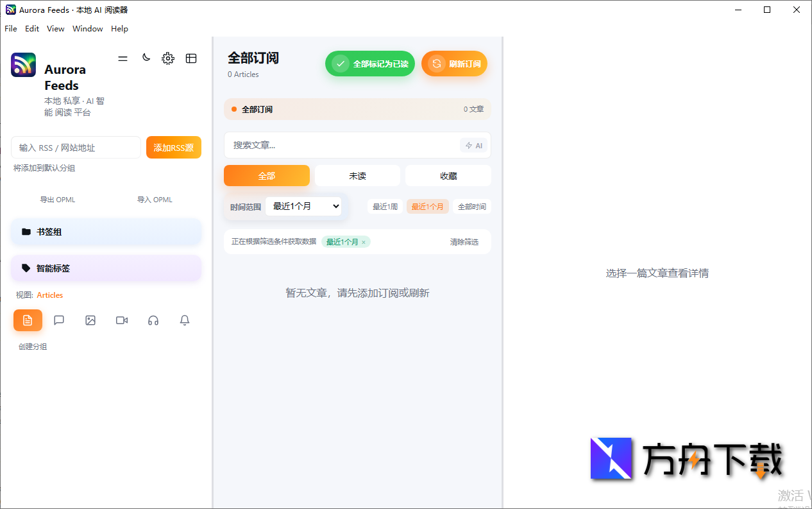
Task: Open settings via the gear icon
Action: 168,58
